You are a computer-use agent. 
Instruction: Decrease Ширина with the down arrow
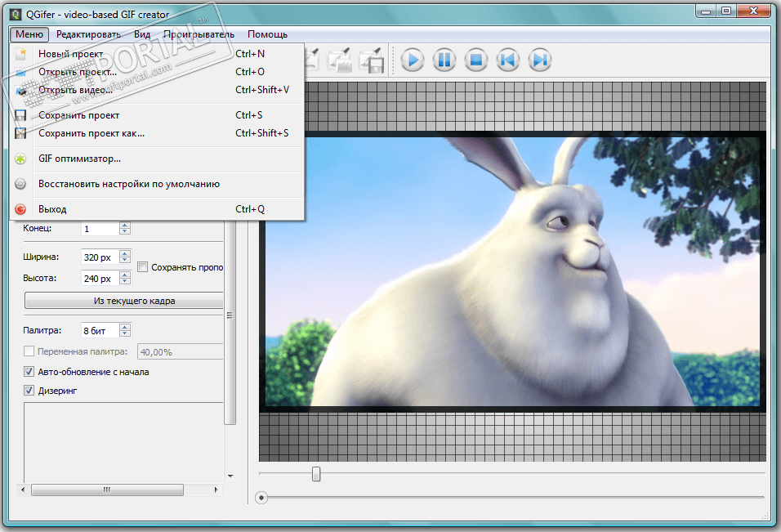tap(125, 260)
